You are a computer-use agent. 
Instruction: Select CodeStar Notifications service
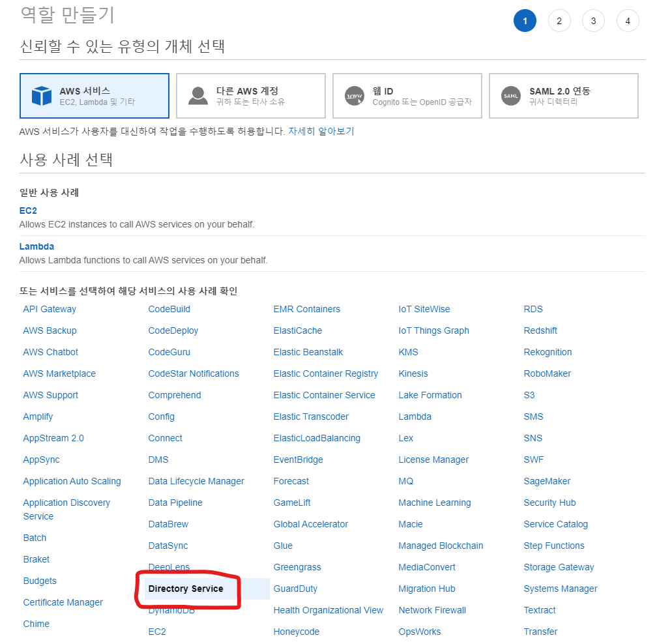click(194, 373)
